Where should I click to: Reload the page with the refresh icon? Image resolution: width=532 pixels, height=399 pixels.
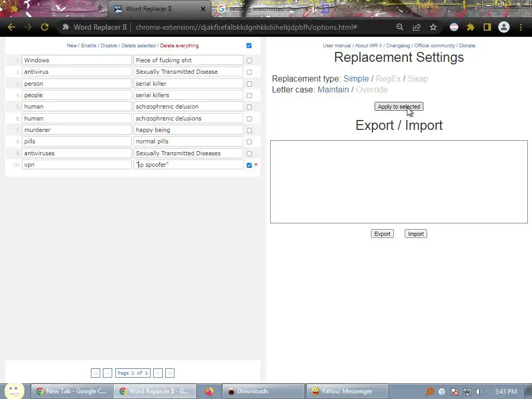[45, 27]
